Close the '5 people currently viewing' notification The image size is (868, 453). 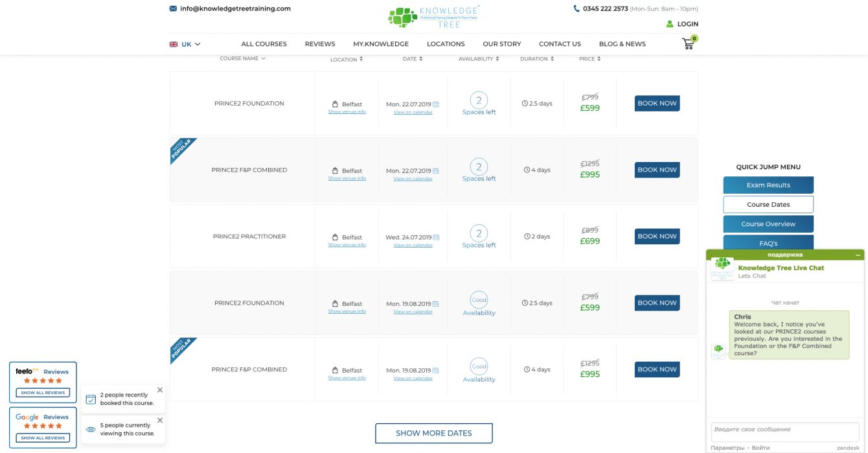point(160,420)
